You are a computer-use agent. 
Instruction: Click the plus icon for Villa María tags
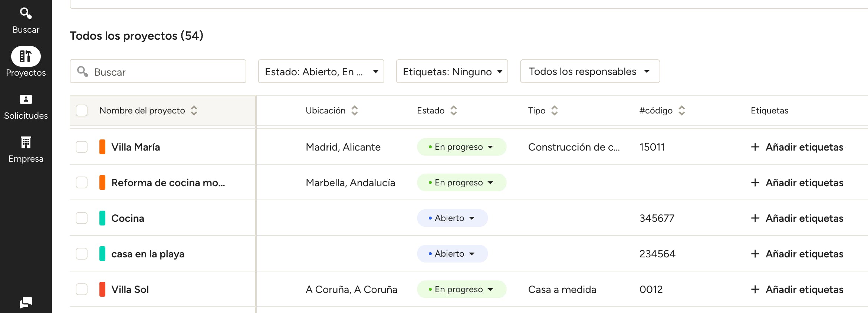[x=755, y=147]
